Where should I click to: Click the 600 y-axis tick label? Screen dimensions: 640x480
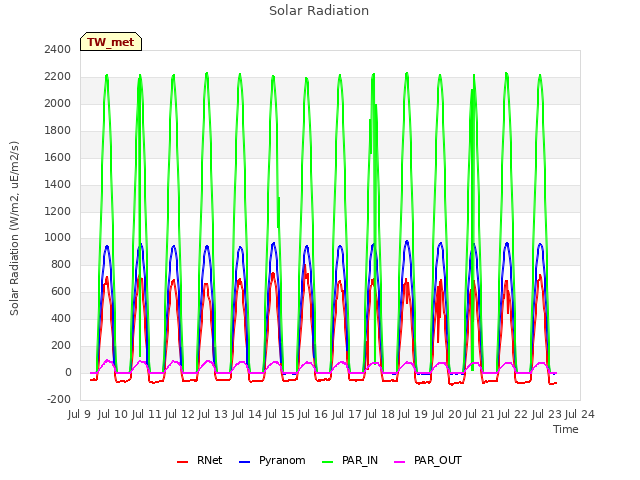(x=61, y=291)
